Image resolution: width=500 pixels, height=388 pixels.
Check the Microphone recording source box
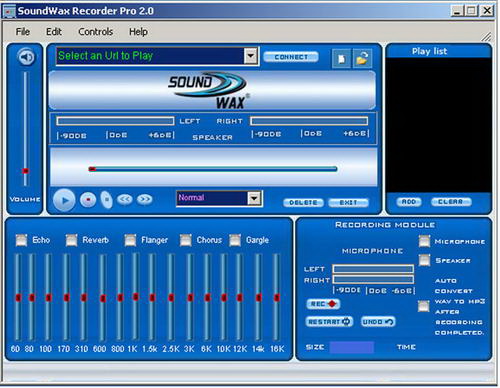424,241
